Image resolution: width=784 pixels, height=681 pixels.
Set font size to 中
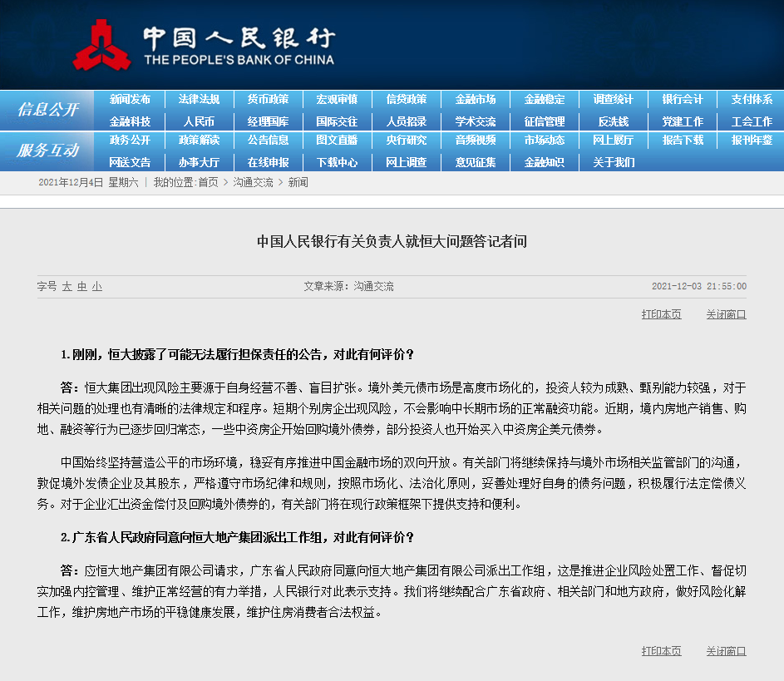82,287
